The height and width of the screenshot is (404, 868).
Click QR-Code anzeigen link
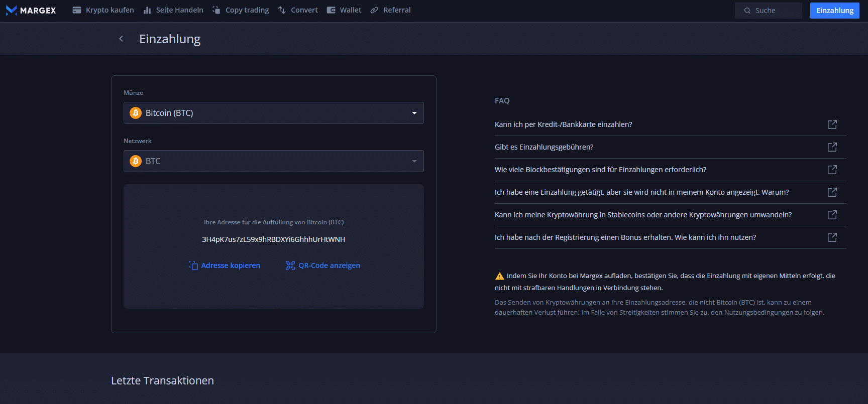(330, 265)
